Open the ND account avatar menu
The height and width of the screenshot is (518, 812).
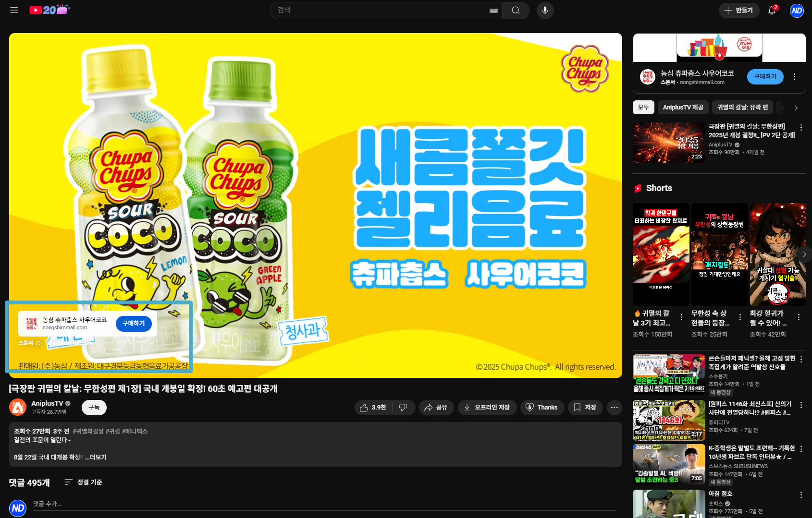pyautogui.click(x=797, y=10)
